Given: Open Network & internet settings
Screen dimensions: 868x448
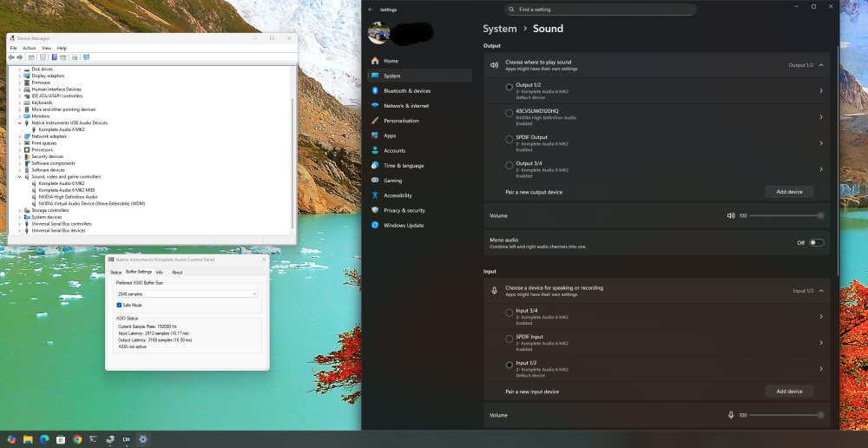Looking at the screenshot, I should 419,106.
